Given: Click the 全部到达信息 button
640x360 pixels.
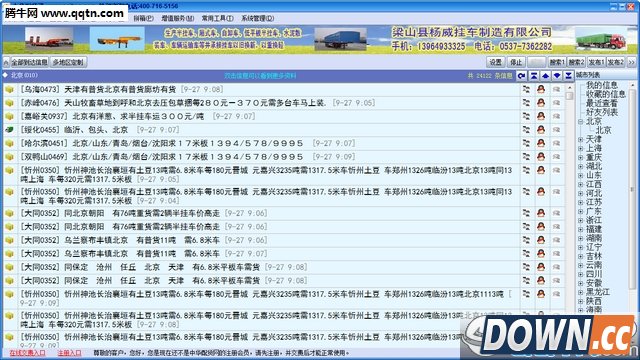Looking at the screenshot, I should pyautogui.click(x=29, y=62).
